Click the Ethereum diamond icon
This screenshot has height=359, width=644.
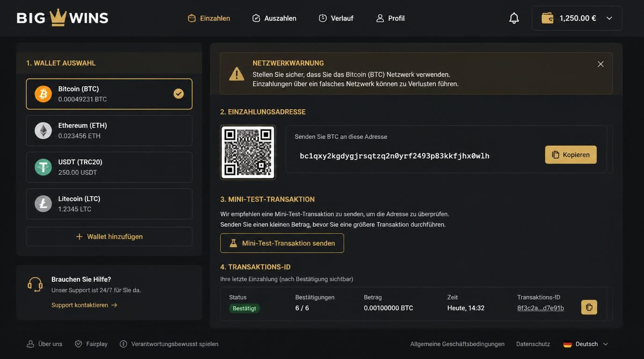click(x=43, y=130)
